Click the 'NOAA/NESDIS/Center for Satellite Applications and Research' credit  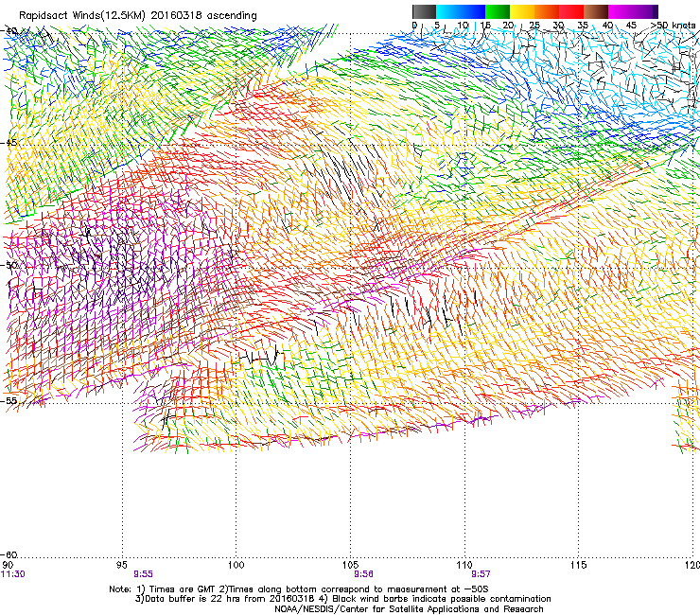click(x=409, y=608)
